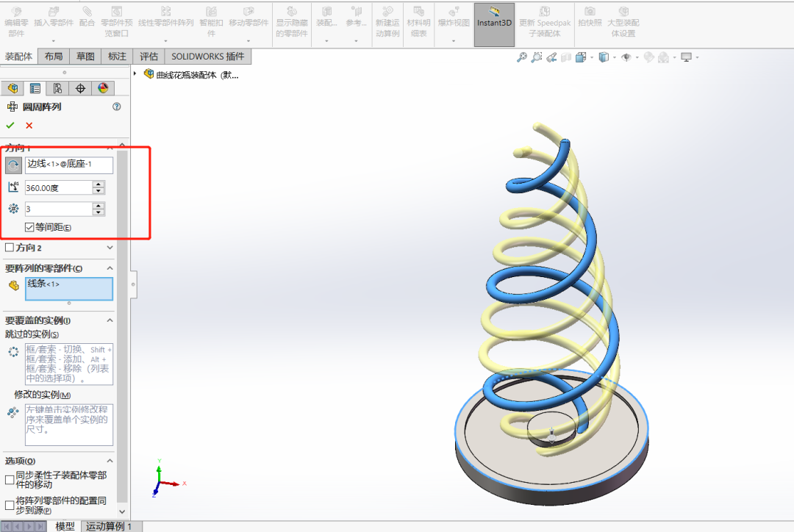Switch to the 草图 ribbon tab
Viewport: 794px width, 532px height.
pos(85,57)
